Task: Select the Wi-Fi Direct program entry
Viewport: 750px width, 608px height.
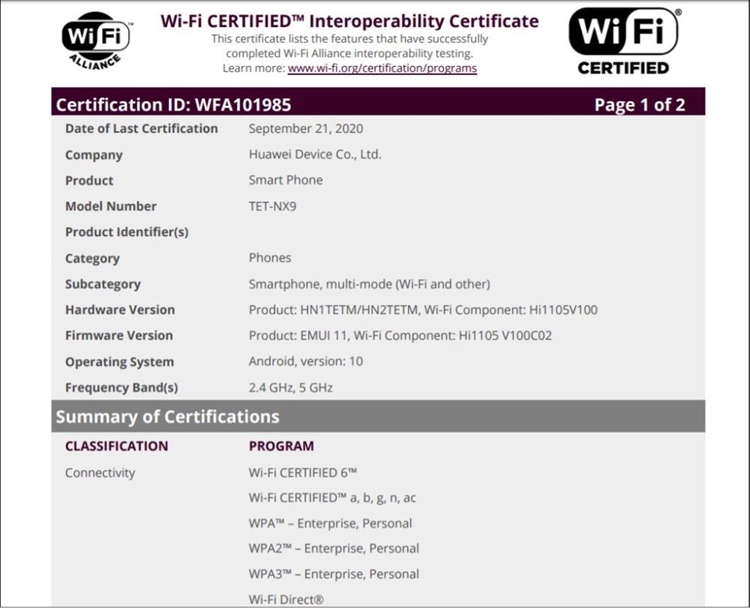Action: [x=286, y=599]
